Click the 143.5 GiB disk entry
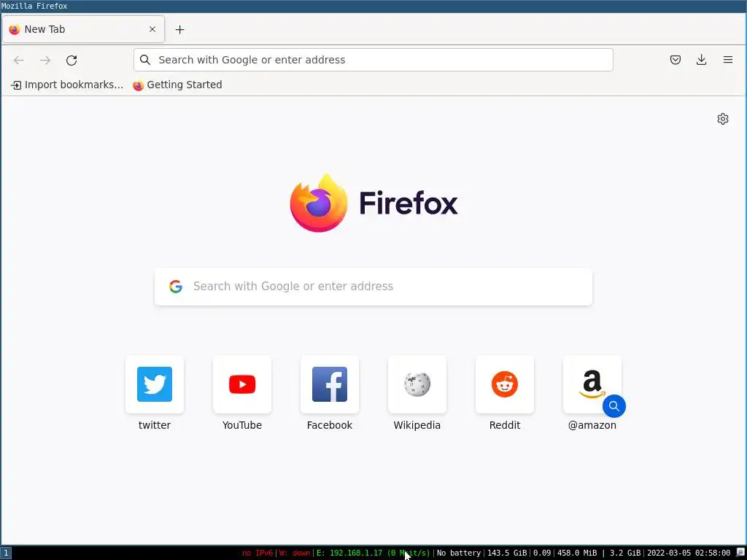The image size is (747, 560). 507,553
